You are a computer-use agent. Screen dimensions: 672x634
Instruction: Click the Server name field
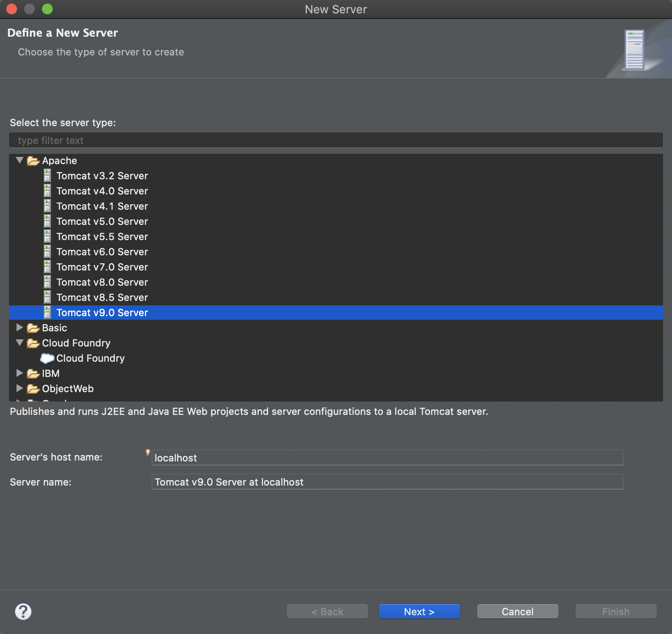coord(388,482)
